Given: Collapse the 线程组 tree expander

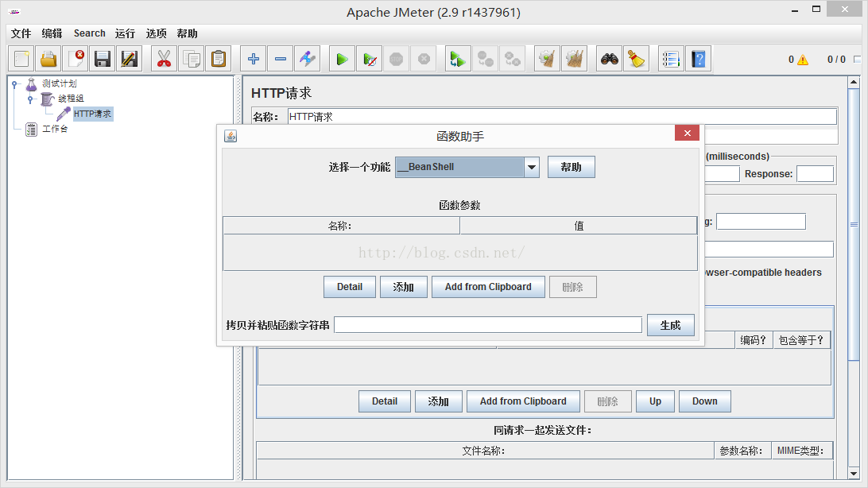Looking at the screenshot, I should pyautogui.click(x=30, y=99).
